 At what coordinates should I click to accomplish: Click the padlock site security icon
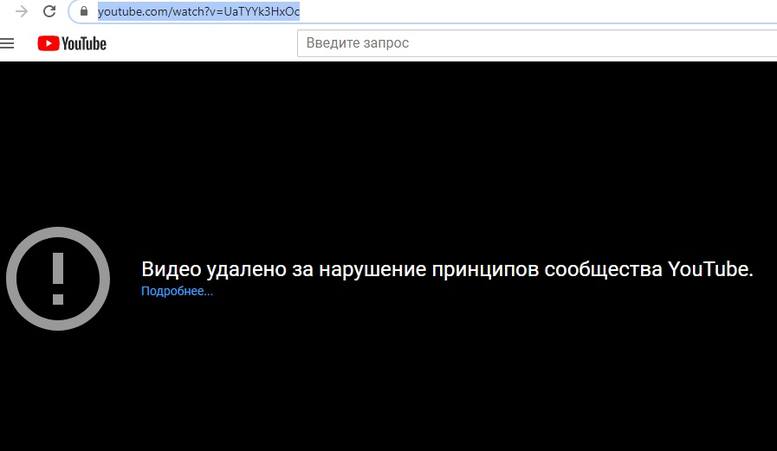coord(86,12)
